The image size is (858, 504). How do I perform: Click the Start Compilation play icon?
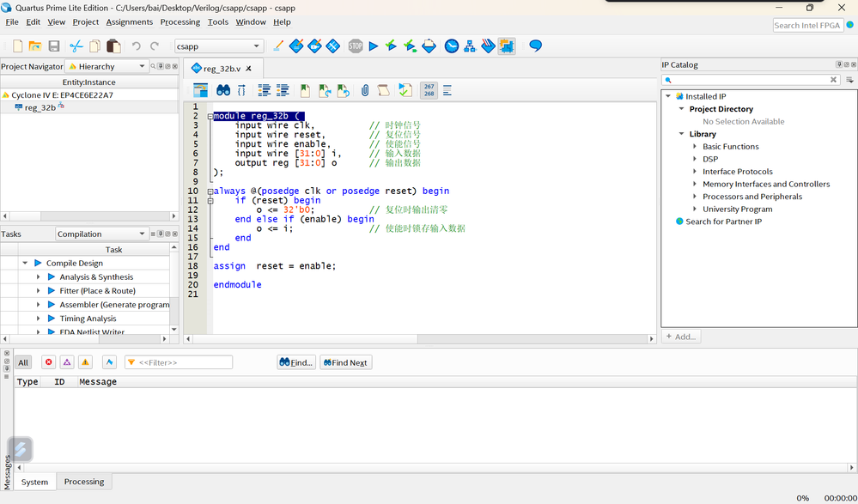(374, 46)
